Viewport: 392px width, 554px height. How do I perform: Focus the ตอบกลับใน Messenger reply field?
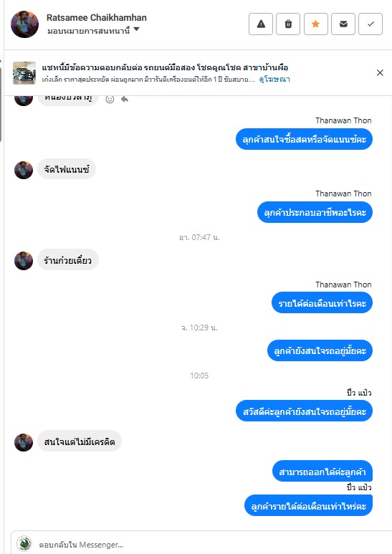[201, 544]
